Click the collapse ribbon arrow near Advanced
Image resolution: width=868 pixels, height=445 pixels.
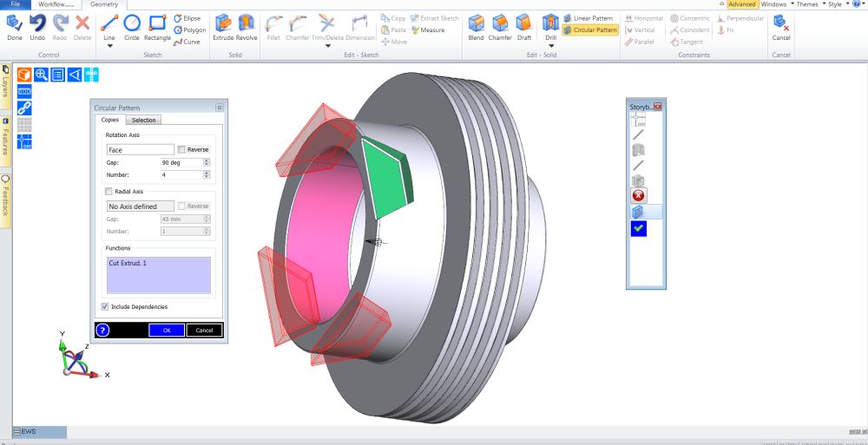(721, 3)
